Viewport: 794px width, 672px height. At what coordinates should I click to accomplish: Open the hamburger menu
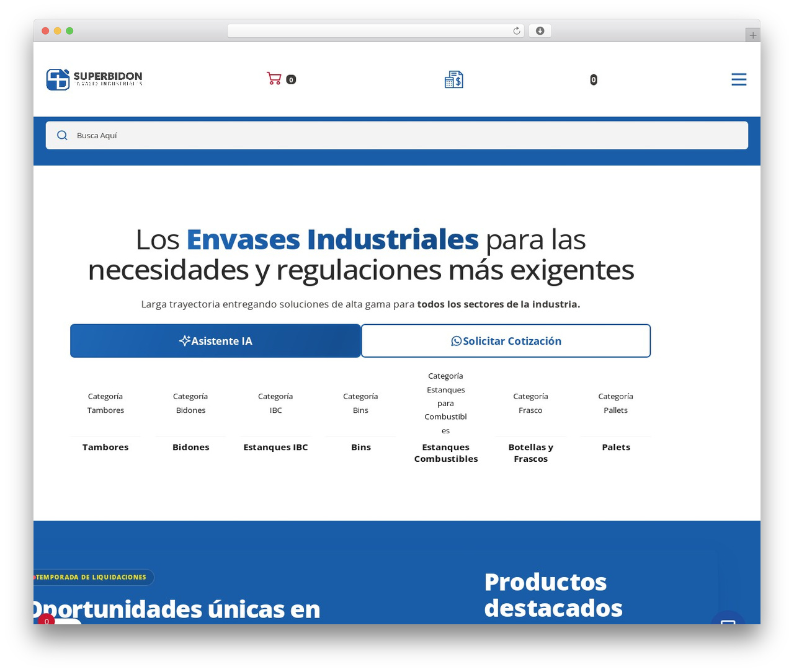(x=739, y=79)
